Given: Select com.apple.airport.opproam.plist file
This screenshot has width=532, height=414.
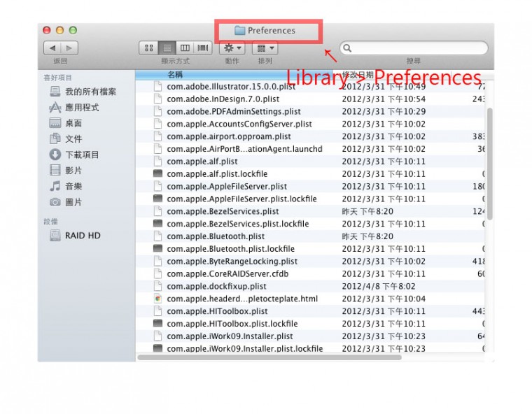Looking at the screenshot, I should coord(229,136).
